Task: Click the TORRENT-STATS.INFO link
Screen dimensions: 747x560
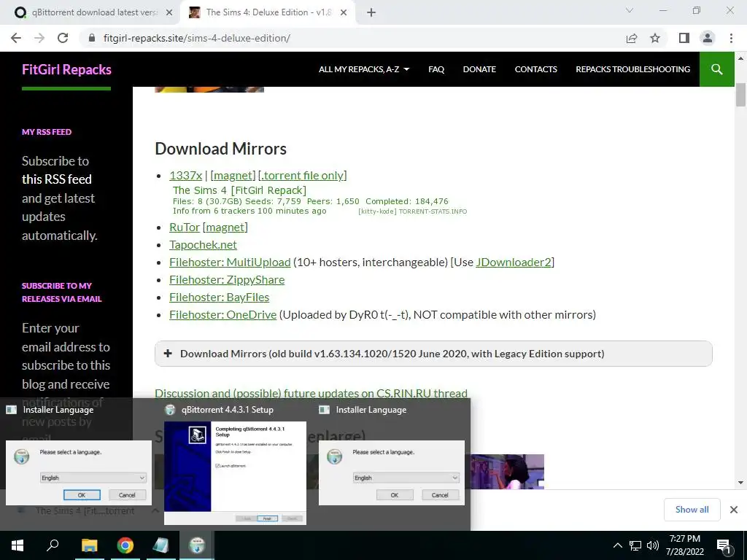Action: 433,211
